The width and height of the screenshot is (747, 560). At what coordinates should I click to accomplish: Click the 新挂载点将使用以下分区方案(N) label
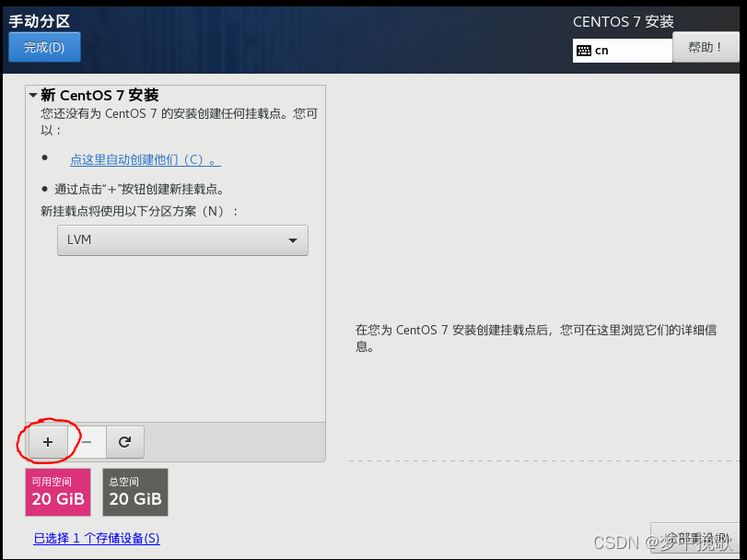pos(139,211)
